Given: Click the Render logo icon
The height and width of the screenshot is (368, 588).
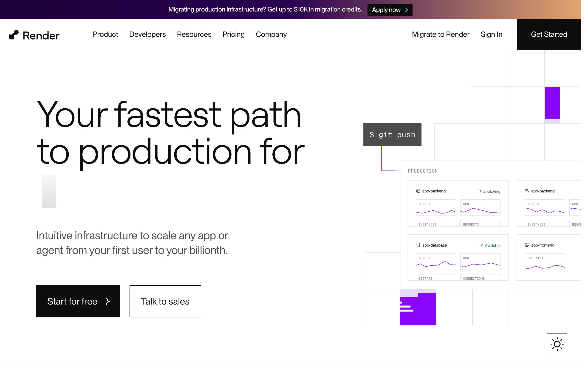Looking at the screenshot, I should (14, 35).
